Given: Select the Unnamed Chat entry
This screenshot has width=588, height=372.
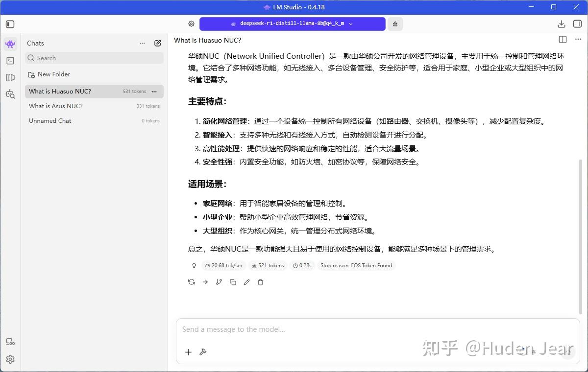Looking at the screenshot, I should tap(94, 121).
